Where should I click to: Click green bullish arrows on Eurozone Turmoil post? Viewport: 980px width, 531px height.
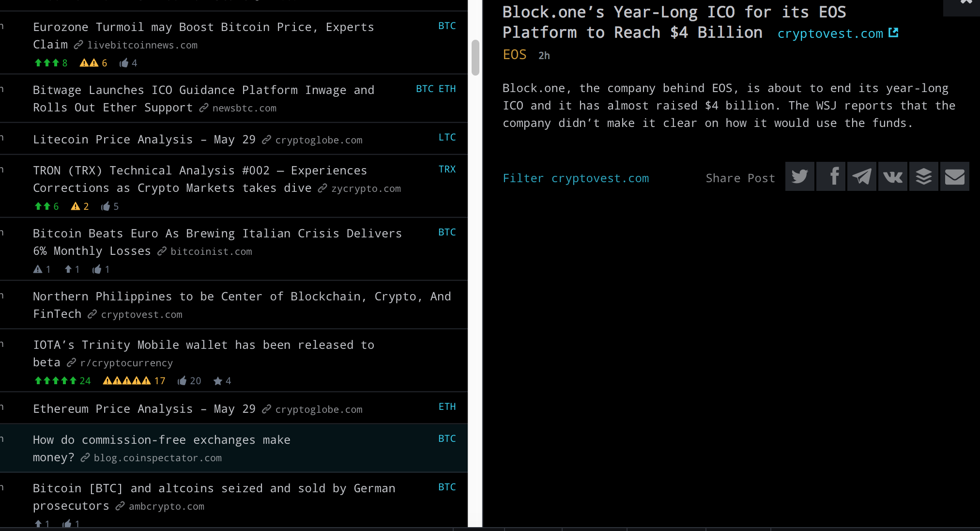pos(47,63)
